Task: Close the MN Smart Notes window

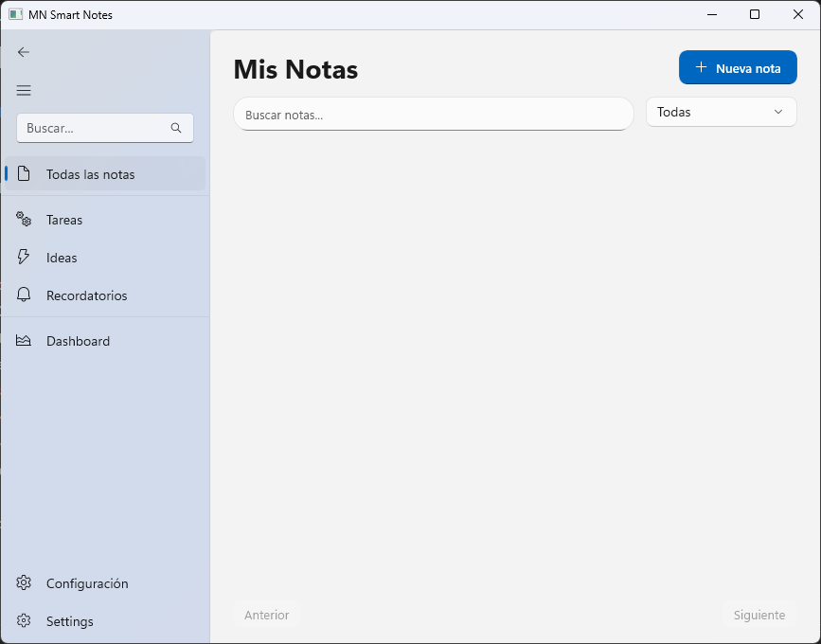Action: click(798, 14)
